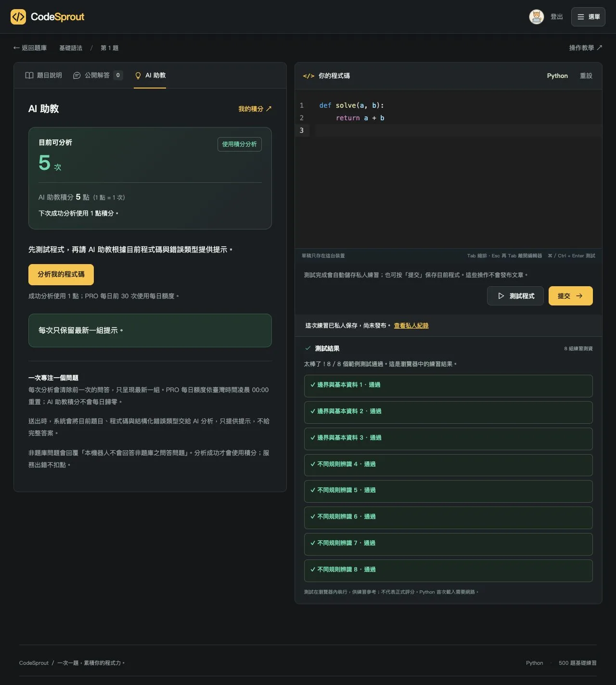Select the AI 助教 tab
Viewport: 616px width, 685px height.
pyautogui.click(x=150, y=75)
